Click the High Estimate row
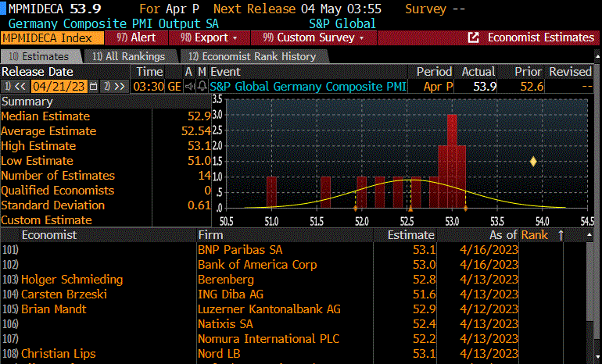This screenshot has height=364, width=602. [106, 146]
